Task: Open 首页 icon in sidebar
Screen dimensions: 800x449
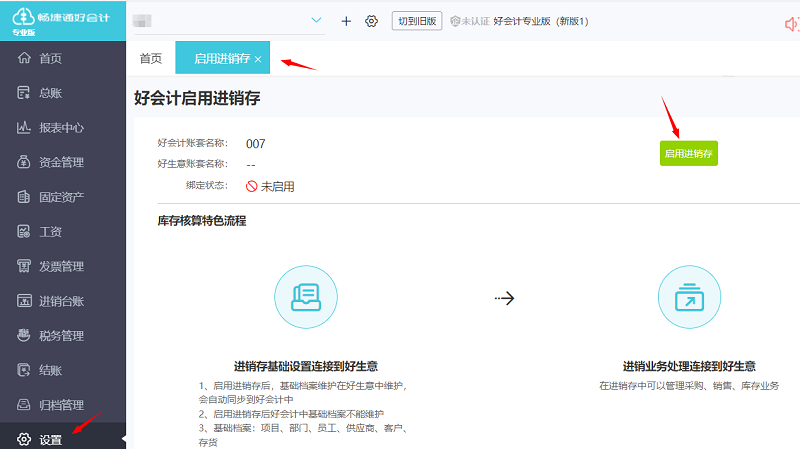Action: pyautogui.click(x=24, y=58)
